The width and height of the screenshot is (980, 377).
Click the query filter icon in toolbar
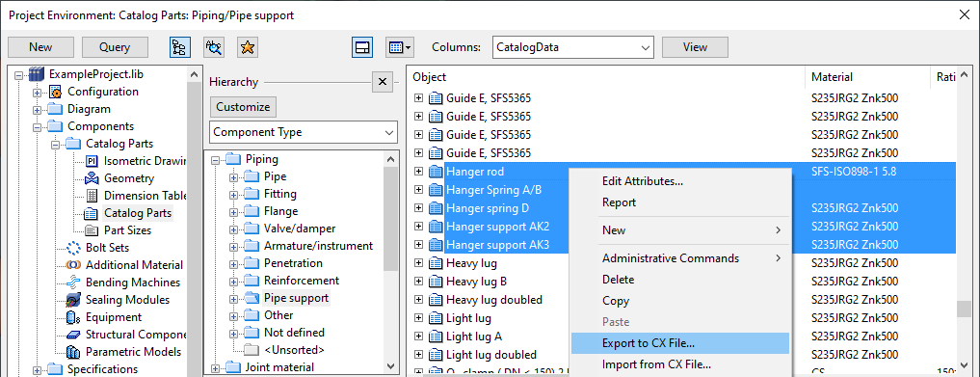(x=214, y=47)
